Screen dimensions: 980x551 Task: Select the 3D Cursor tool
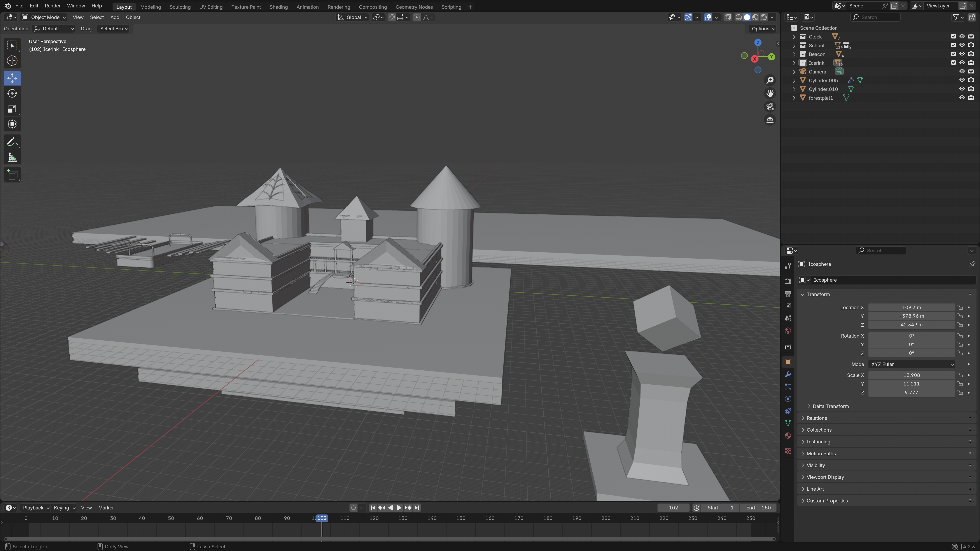point(12,61)
